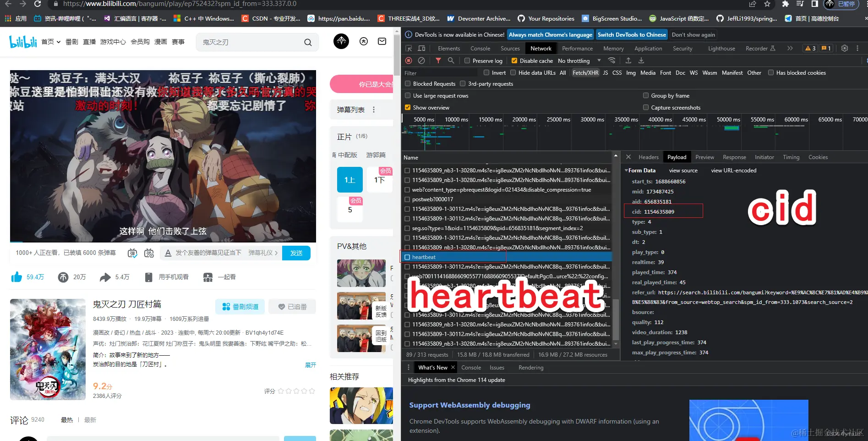Image resolution: width=868 pixels, height=441 pixels.
Task: Click the search magnifier icon in bilibili
Action: [x=308, y=42]
